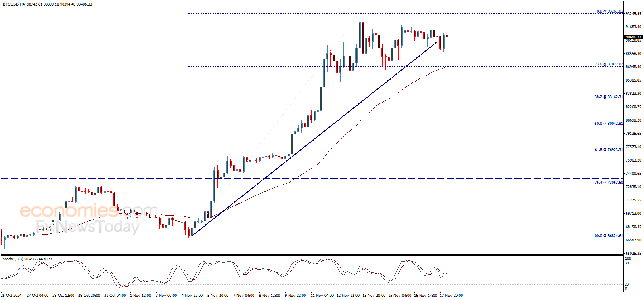Click the 11 Nov 04:00 time label
The image size is (644, 300).
tap(322, 296)
